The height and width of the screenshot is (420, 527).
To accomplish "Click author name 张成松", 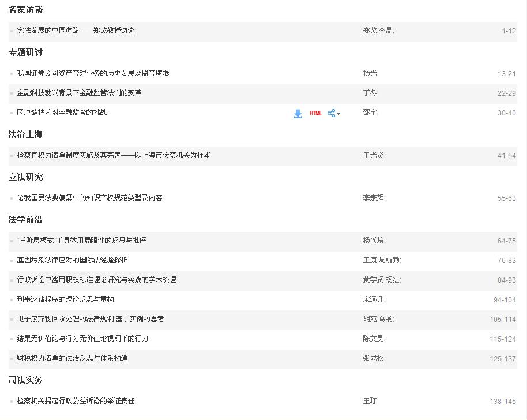I will pos(373,358).
